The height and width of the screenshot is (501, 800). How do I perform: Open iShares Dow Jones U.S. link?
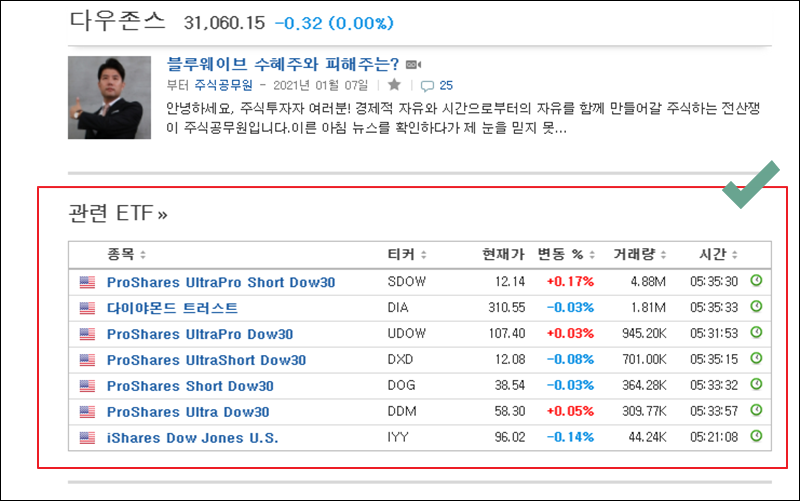point(192,438)
